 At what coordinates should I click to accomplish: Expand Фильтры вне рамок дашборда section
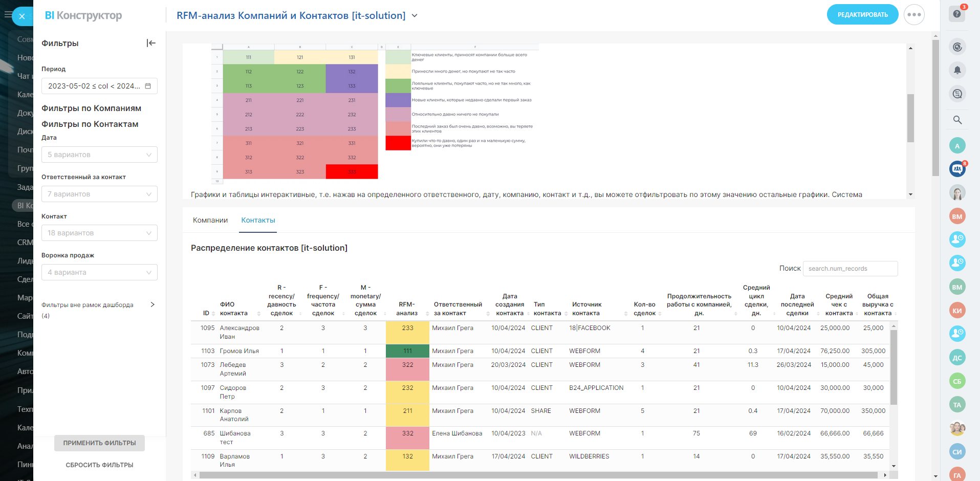tap(152, 305)
